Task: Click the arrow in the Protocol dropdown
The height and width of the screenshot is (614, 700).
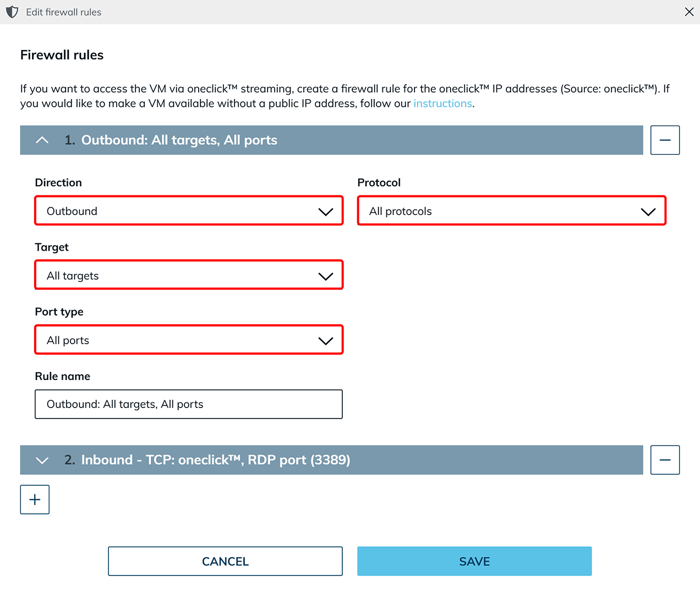Action: (x=648, y=212)
